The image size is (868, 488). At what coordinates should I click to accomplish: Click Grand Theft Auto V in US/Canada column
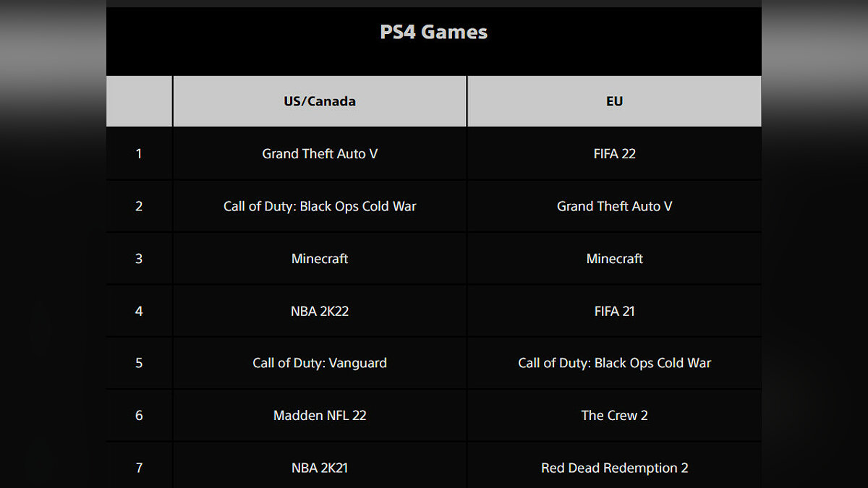tap(320, 154)
